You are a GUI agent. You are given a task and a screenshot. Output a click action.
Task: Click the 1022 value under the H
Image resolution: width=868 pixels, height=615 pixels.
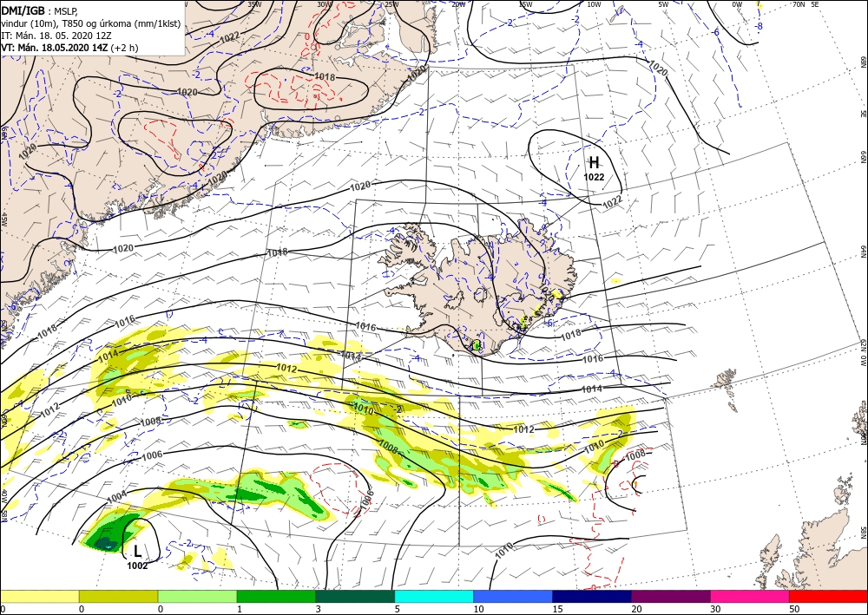(594, 177)
